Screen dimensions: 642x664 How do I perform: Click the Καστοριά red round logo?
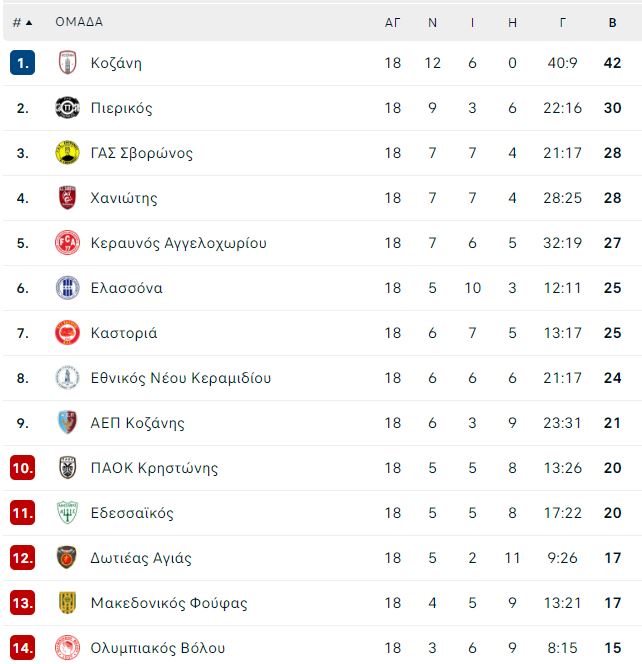[x=67, y=332]
